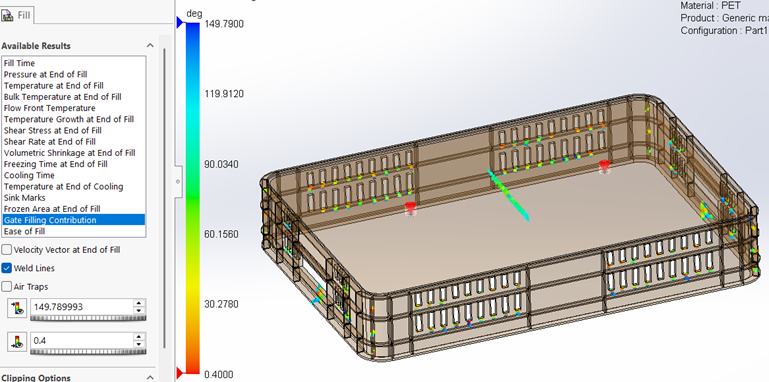Collapse the Available Results section
Image resolution: width=769 pixels, height=382 pixels.
[150, 46]
